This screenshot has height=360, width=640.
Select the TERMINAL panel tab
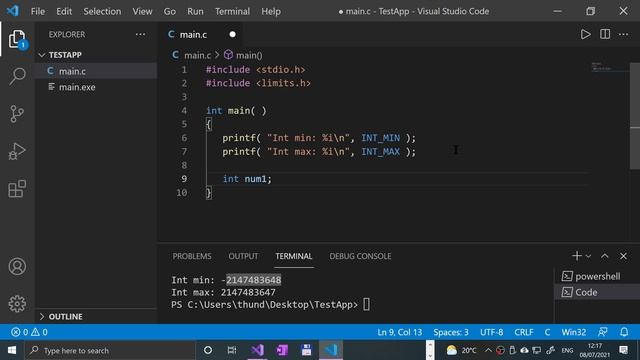pos(293,256)
